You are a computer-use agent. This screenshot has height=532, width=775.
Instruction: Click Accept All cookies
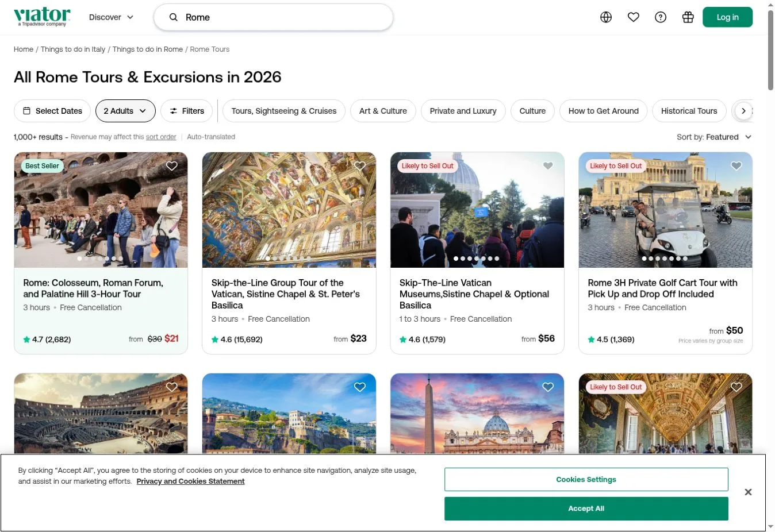tap(586, 508)
